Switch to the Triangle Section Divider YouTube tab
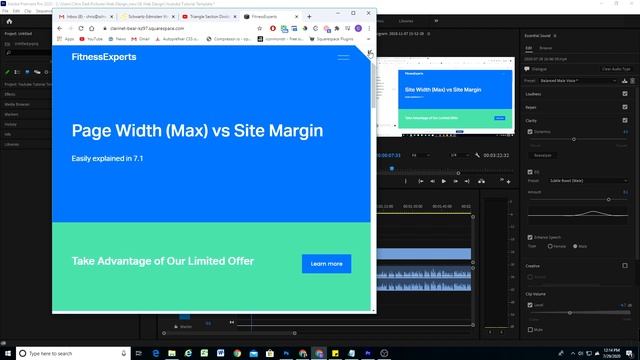Viewport: 640px width, 360px height. coord(208,17)
